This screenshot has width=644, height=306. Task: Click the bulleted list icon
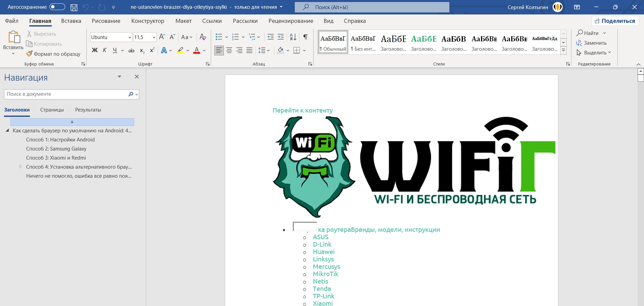[x=219, y=37]
